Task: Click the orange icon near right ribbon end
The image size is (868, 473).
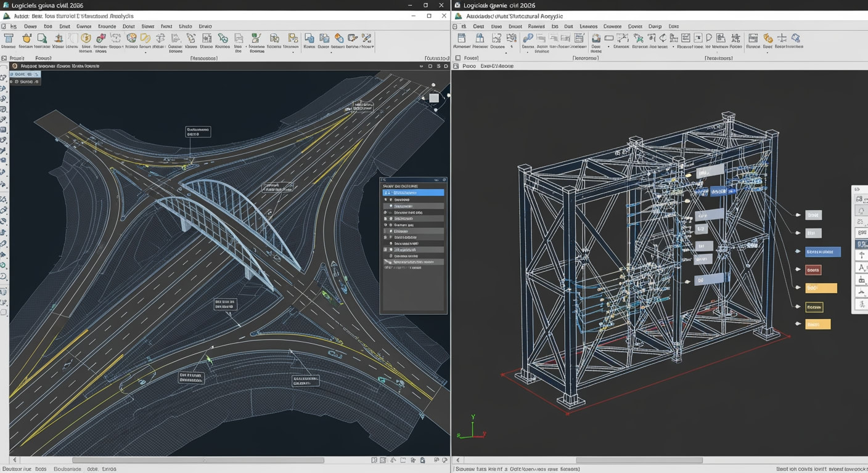Action: [768, 38]
